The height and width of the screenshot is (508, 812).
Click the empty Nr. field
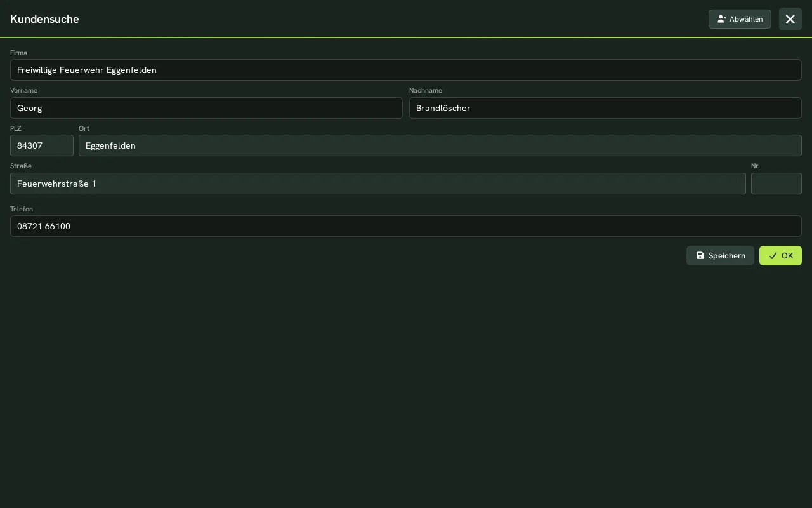click(776, 184)
